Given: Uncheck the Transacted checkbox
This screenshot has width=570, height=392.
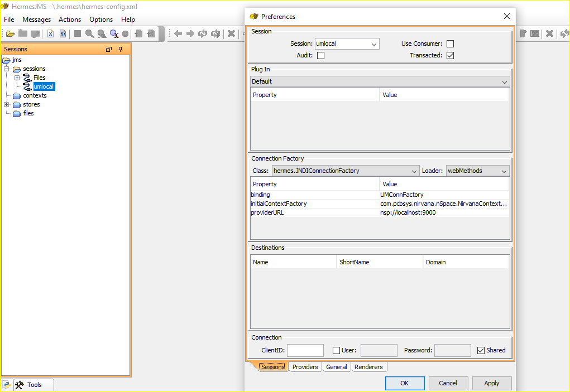Looking at the screenshot, I should coord(450,56).
